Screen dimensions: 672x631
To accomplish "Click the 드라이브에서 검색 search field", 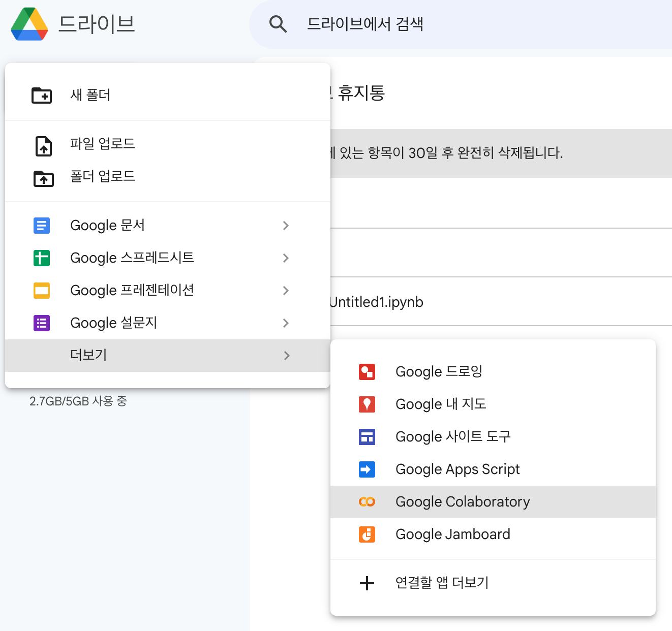I will [x=461, y=24].
